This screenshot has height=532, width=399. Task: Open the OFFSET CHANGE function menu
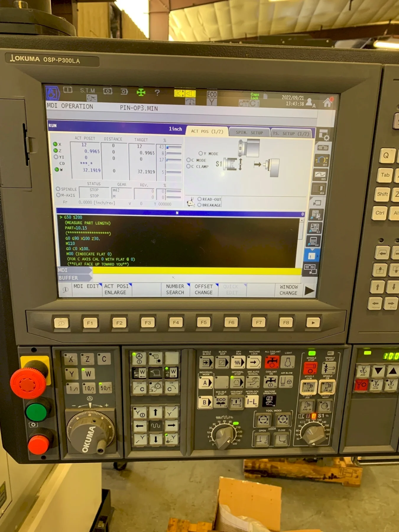pyautogui.click(x=205, y=290)
